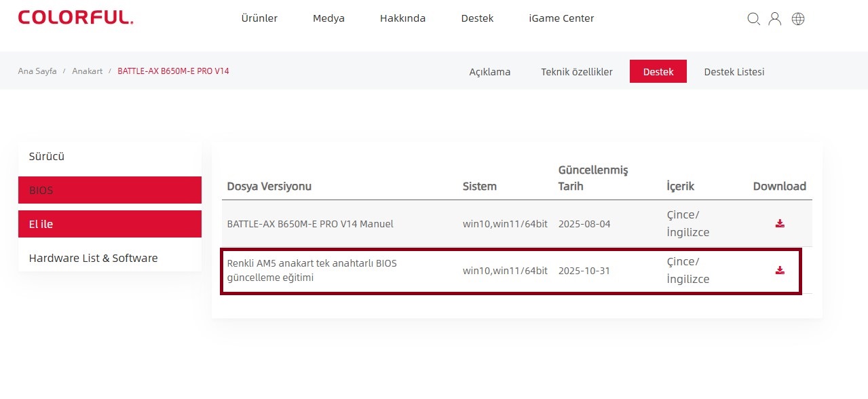868x399 pixels.
Task: Click BATTLE-AX B650M-E PRO V14 breadcrumb
Action: click(173, 71)
